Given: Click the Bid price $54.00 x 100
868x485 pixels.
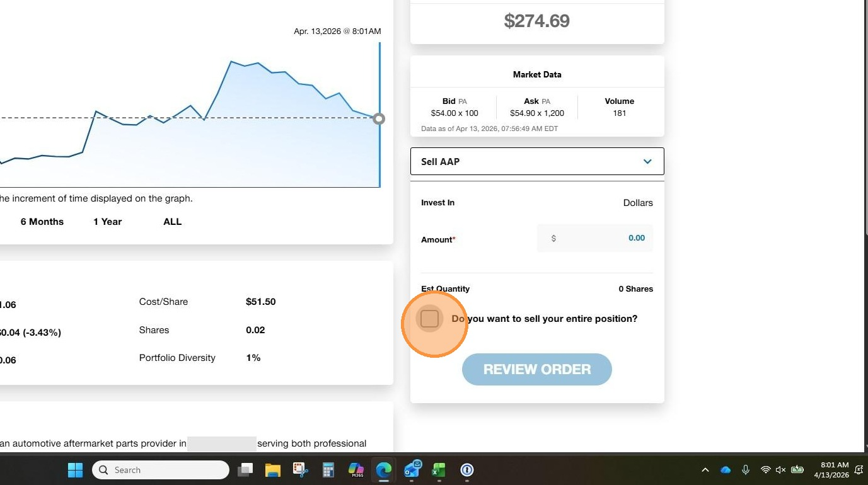Looking at the screenshot, I should [x=454, y=113].
